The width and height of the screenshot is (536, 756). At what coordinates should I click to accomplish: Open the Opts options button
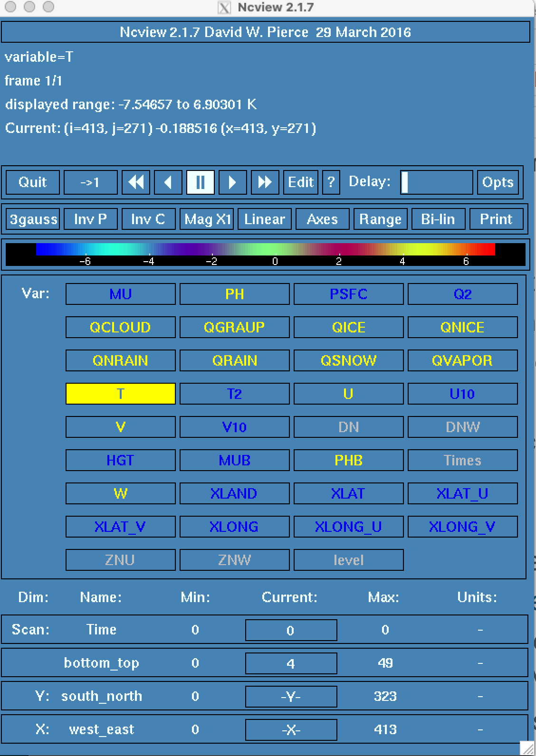coord(498,182)
